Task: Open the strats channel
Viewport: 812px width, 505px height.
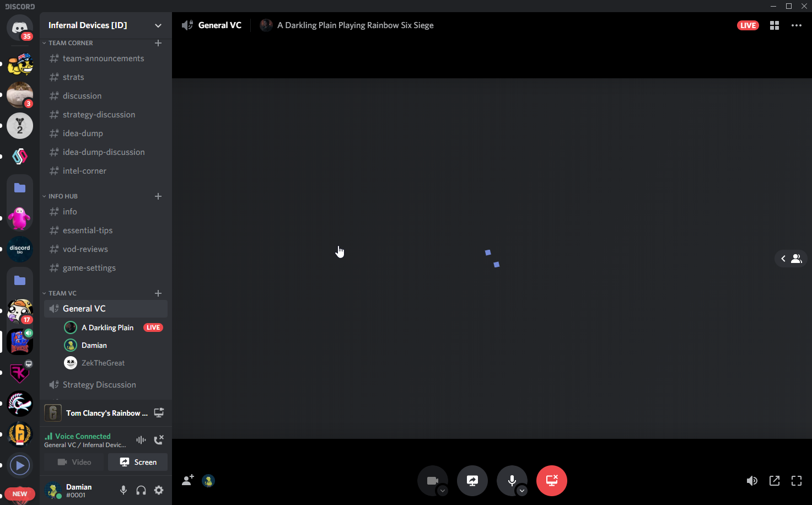Action: [73, 77]
